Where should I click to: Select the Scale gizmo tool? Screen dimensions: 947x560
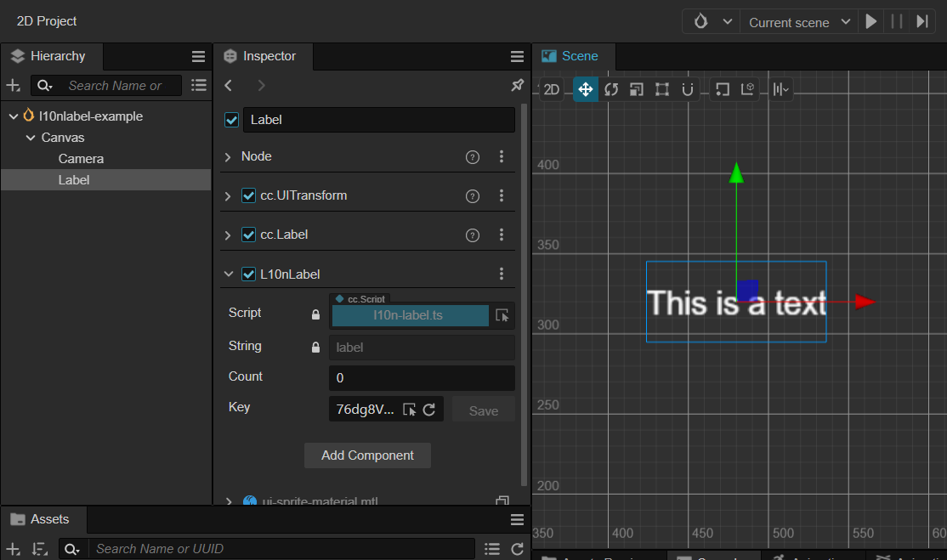(x=637, y=90)
